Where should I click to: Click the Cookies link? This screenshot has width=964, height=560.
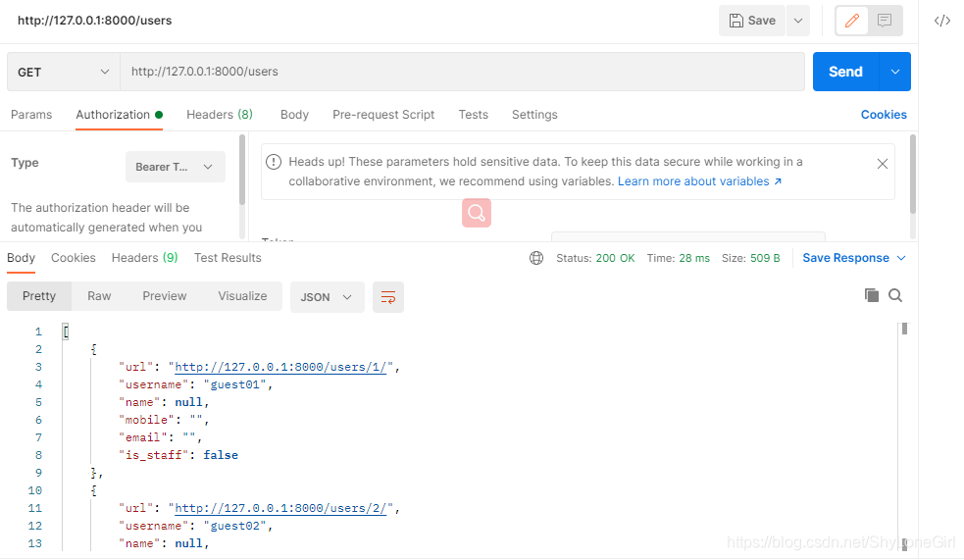884,115
